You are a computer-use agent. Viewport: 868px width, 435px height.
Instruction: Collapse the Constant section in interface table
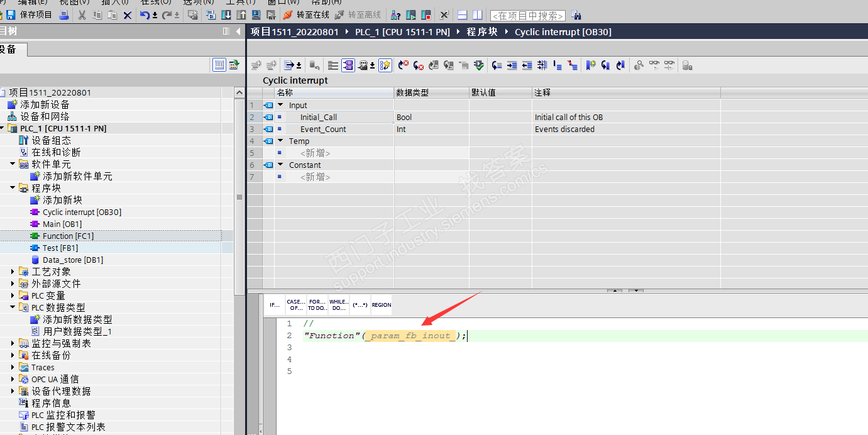(x=280, y=165)
